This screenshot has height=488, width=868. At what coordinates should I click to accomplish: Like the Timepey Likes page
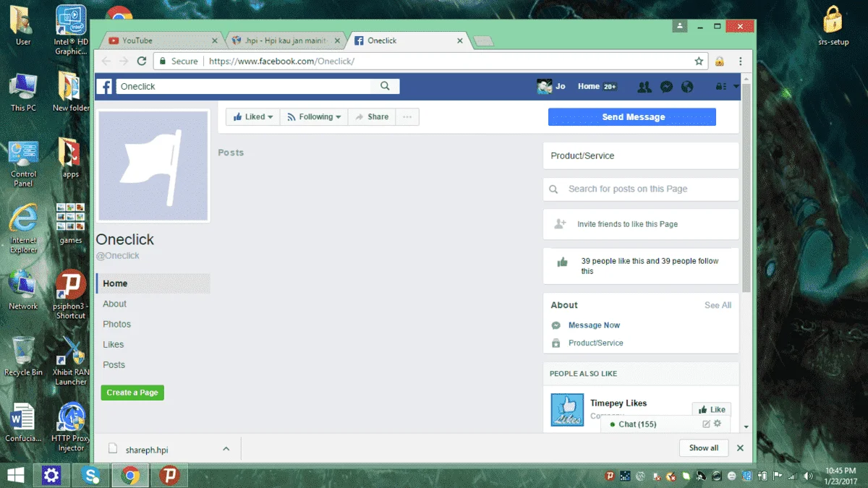(x=712, y=409)
